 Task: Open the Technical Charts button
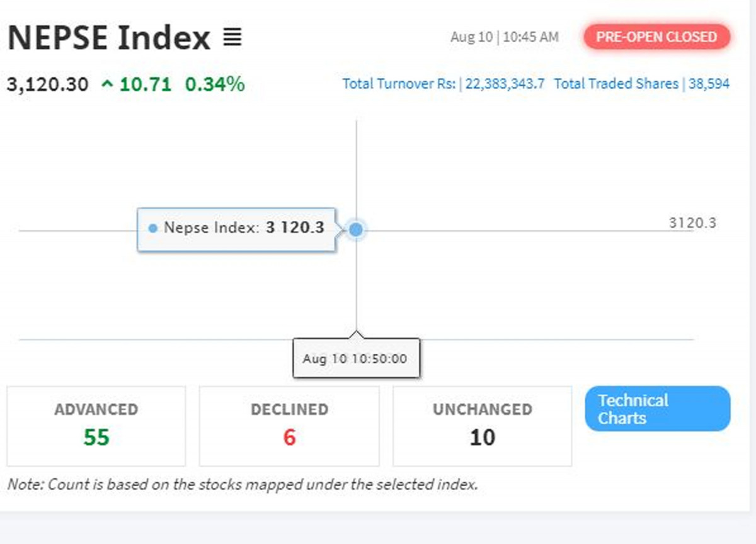pyautogui.click(x=657, y=409)
